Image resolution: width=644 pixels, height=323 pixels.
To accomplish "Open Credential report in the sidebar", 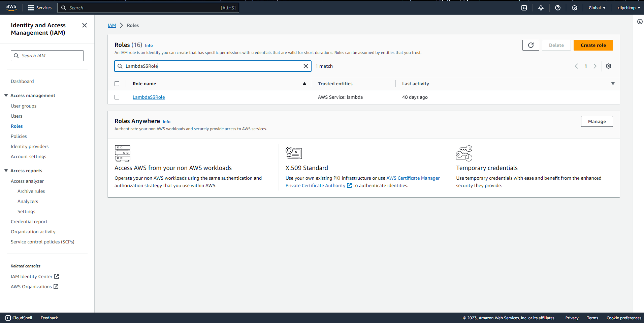I will tap(29, 222).
